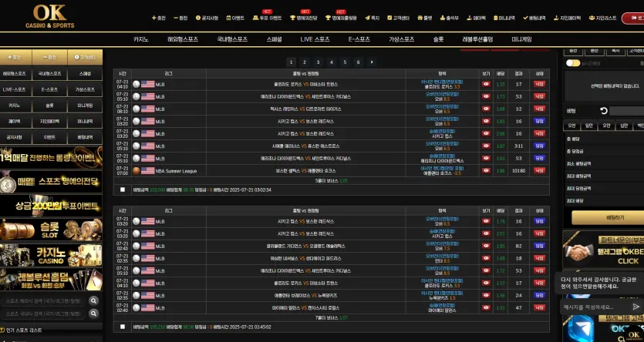This screenshot has height=342, width=644.
Task: Toggle the 실시간배당 switch in bet slip
Action: click(x=573, y=63)
